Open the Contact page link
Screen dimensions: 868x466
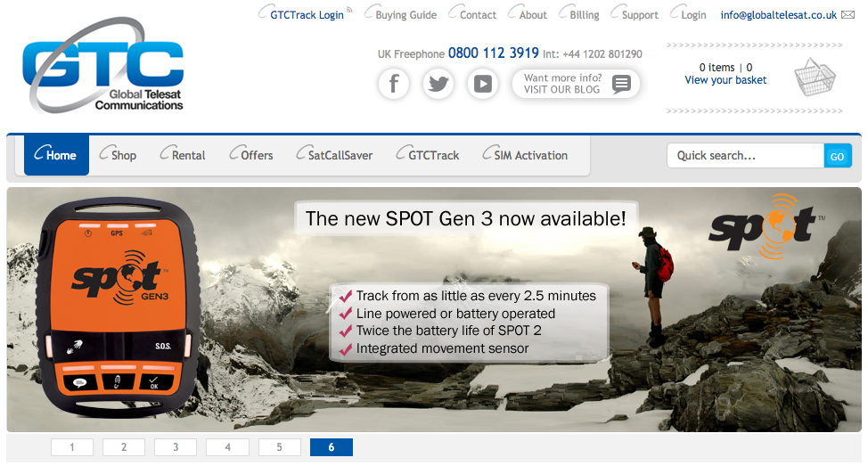click(478, 15)
